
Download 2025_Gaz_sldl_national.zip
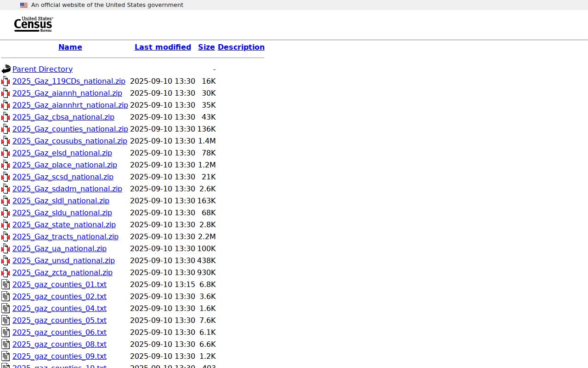(61, 201)
